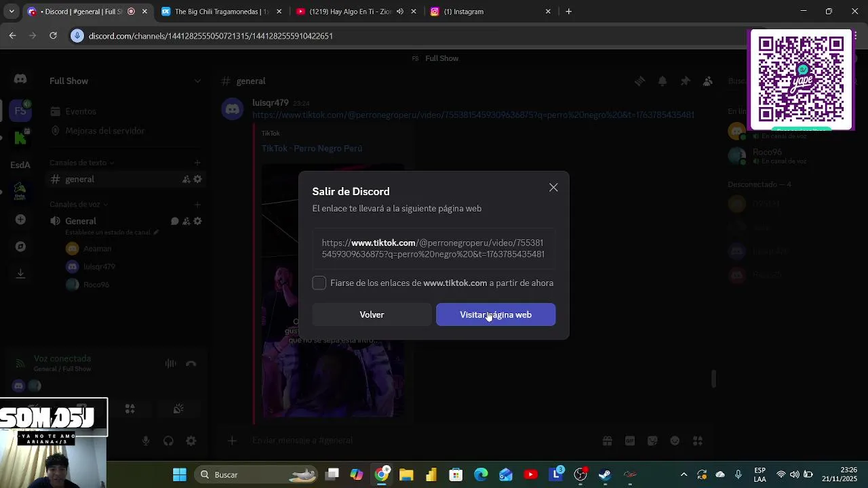
Task: Focus 'Enviar mensaje a #general' input
Action: 420,441
